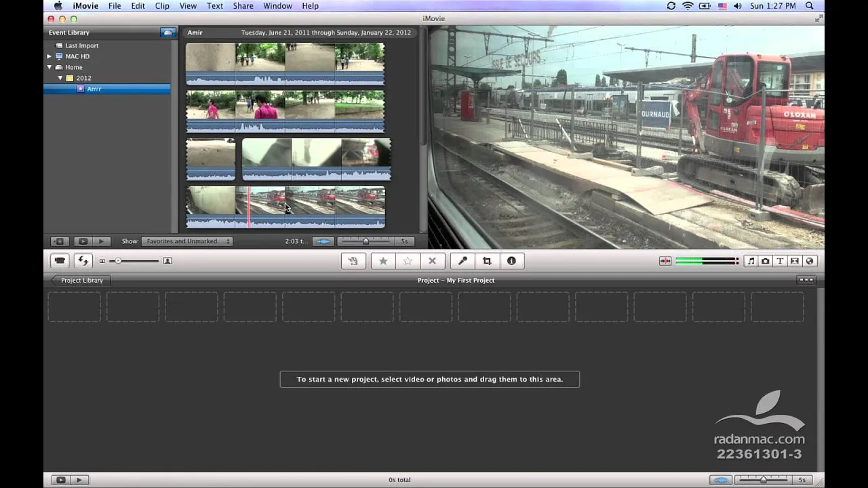
Task: Open crop and rotate tool
Action: (487, 261)
